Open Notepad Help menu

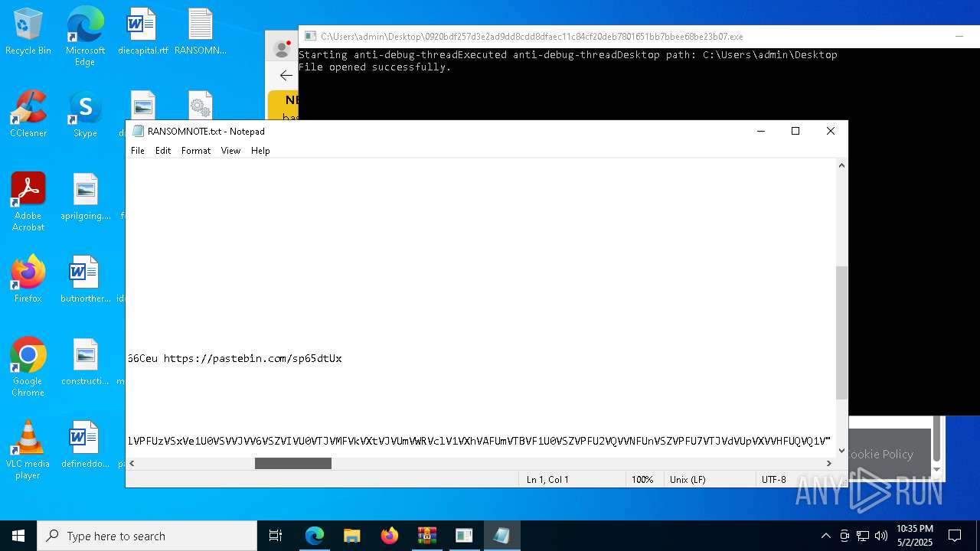point(260,151)
